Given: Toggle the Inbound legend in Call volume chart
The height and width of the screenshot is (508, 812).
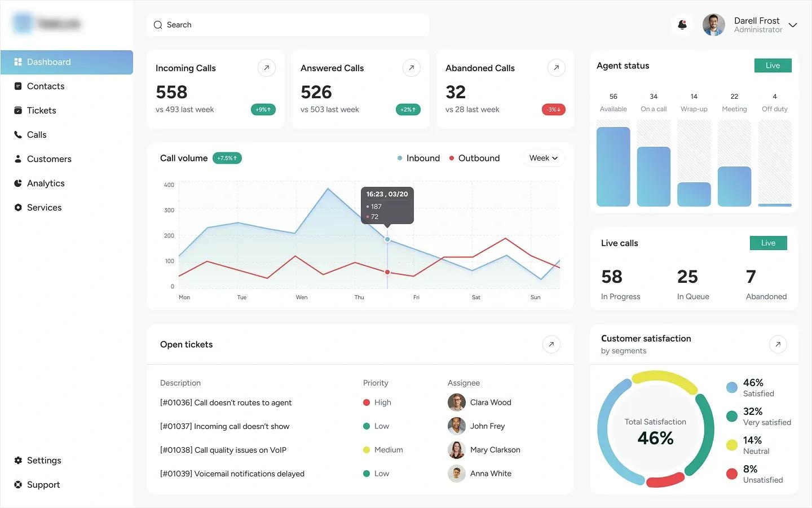Looking at the screenshot, I should 418,158.
